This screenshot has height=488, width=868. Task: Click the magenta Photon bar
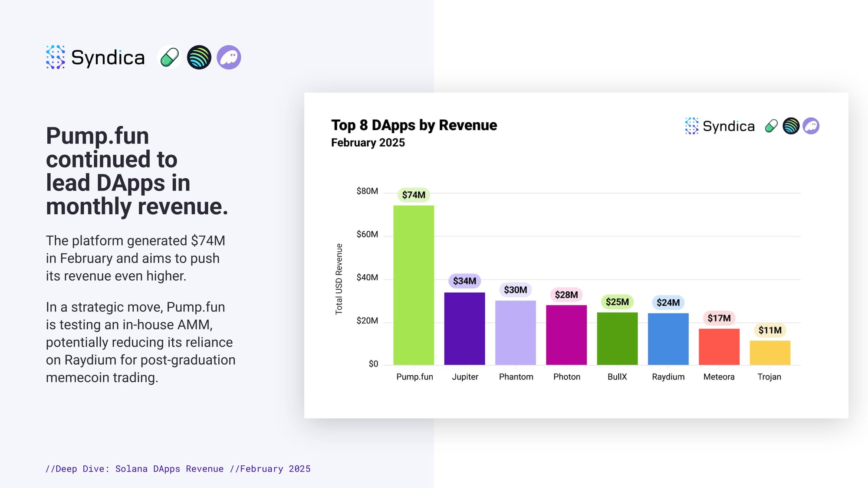point(566,335)
